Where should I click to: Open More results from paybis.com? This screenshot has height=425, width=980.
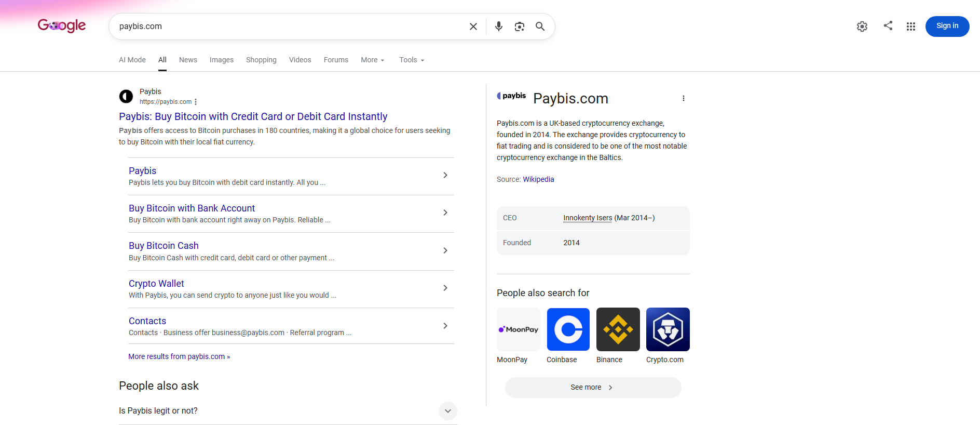click(x=179, y=356)
